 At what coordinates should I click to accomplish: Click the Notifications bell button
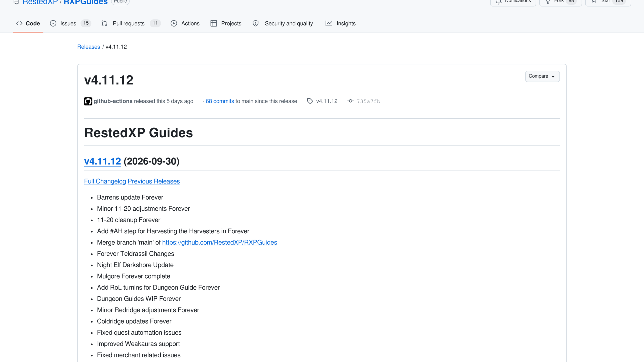pos(513,2)
